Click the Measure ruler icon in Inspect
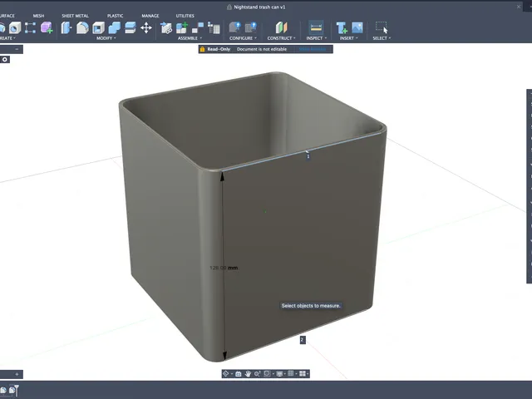The image size is (532, 399). click(316, 27)
